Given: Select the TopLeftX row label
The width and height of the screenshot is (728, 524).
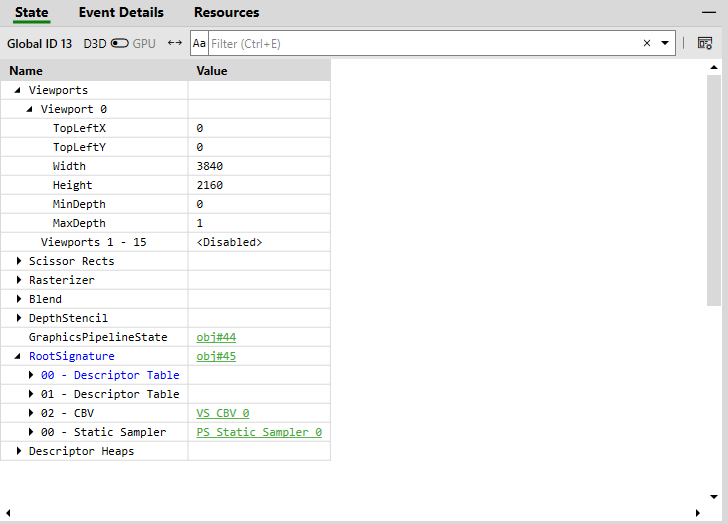Looking at the screenshot, I should pyautogui.click(x=79, y=128).
